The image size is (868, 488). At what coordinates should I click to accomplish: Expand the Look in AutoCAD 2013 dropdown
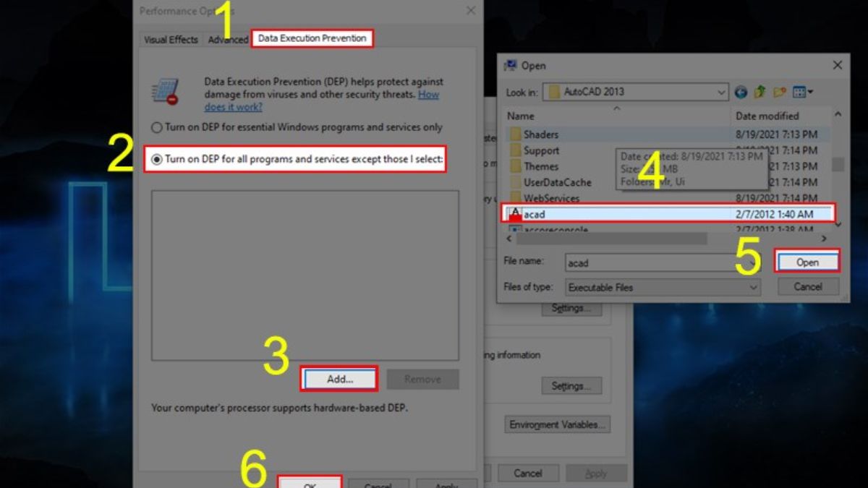[x=721, y=92]
